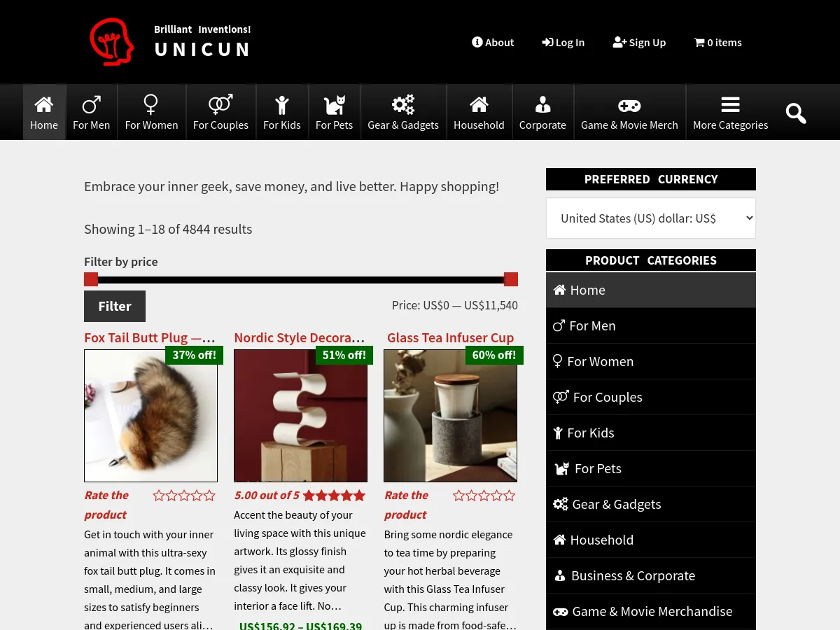This screenshot has width=840, height=630.
Task: Open Household from the sidebar category list
Action: click(x=601, y=539)
